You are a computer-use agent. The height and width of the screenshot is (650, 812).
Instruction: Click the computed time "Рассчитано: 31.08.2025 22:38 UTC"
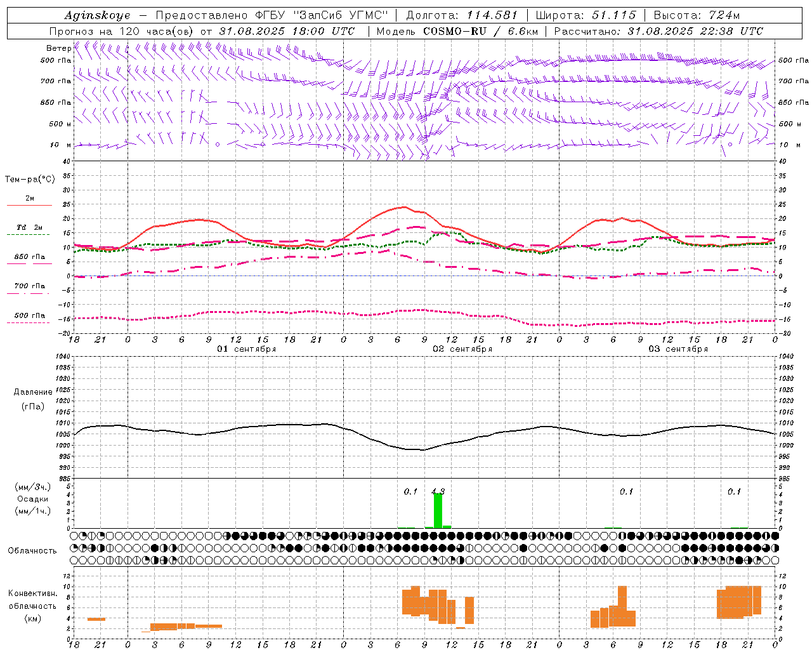point(658,31)
